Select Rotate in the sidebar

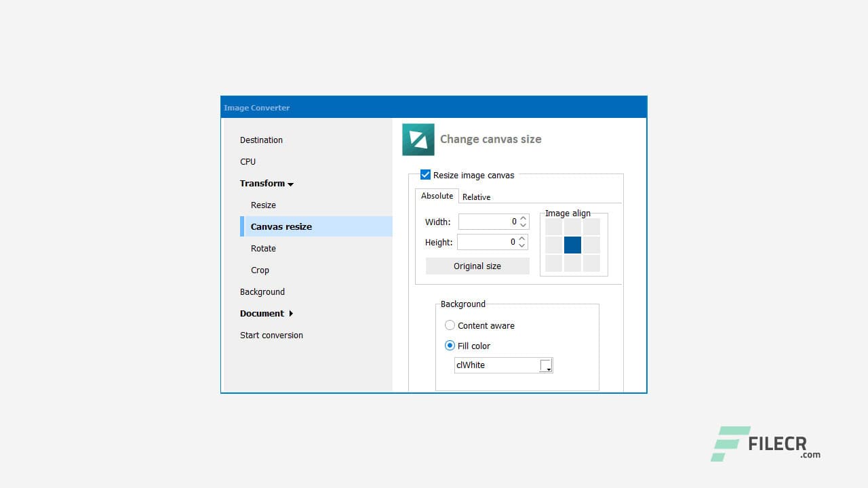pyautogui.click(x=263, y=248)
